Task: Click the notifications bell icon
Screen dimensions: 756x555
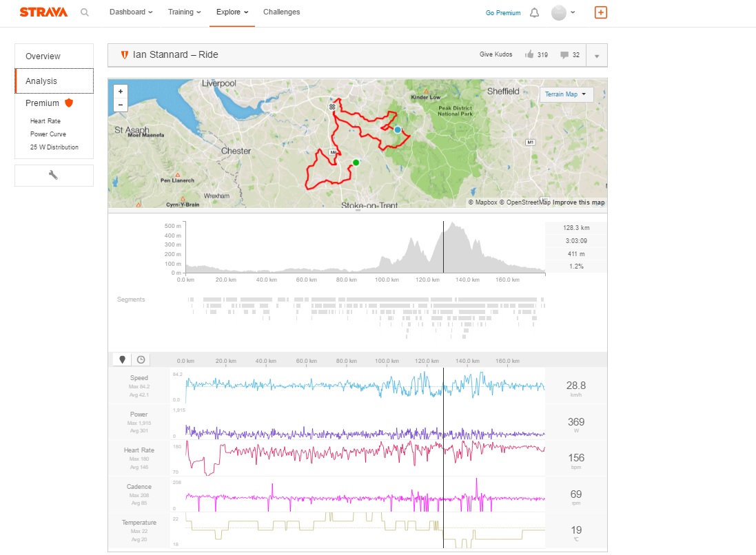Action: pyautogui.click(x=534, y=12)
